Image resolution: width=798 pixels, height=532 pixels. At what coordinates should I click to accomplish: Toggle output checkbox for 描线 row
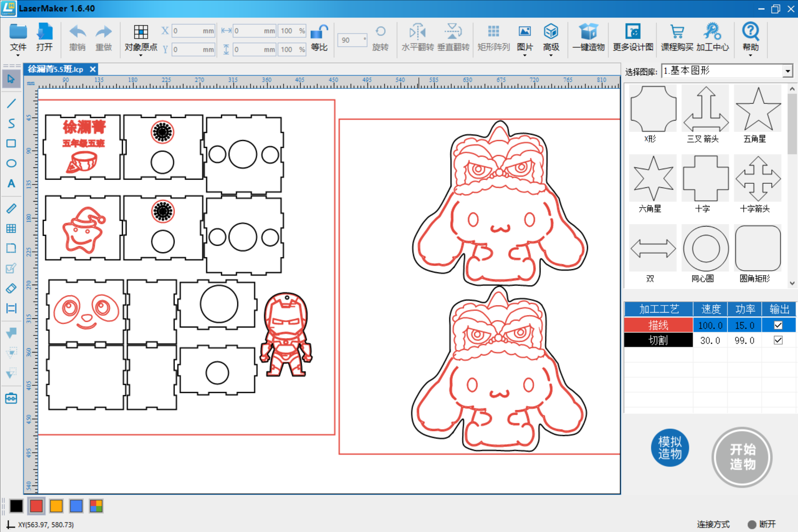(x=778, y=325)
